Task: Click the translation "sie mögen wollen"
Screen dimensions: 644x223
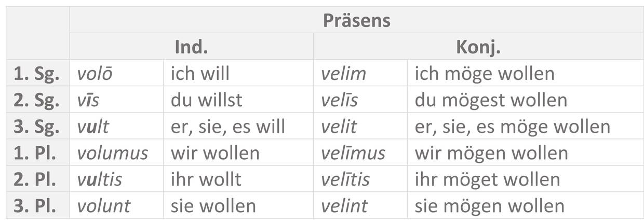Action: point(489,206)
